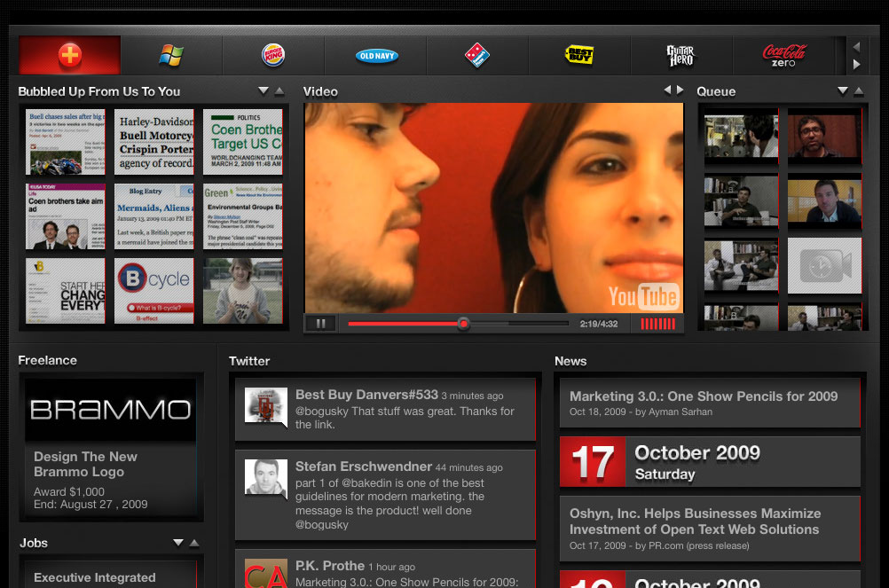Open Design The New Brammo Logo listing

pos(85,464)
